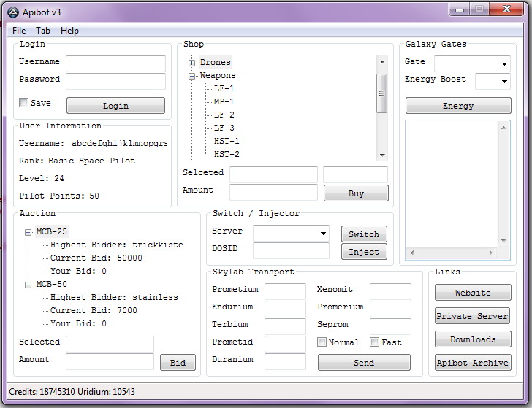Focus the Endurium amount field

pos(285,309)
